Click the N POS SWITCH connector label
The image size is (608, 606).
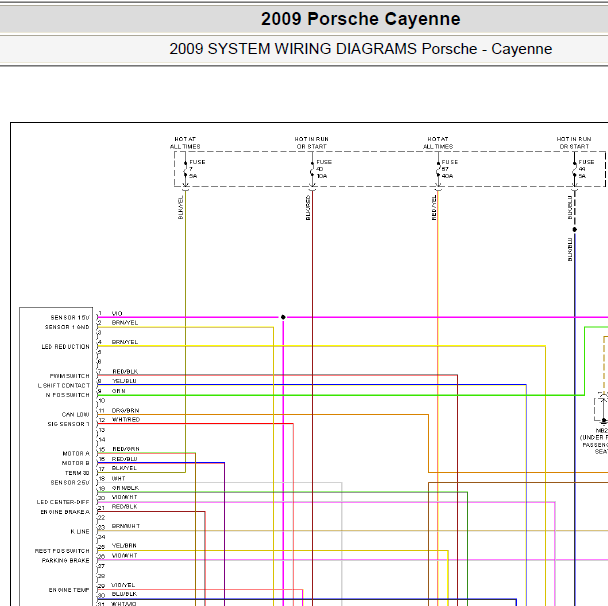[x=67, y=395]
